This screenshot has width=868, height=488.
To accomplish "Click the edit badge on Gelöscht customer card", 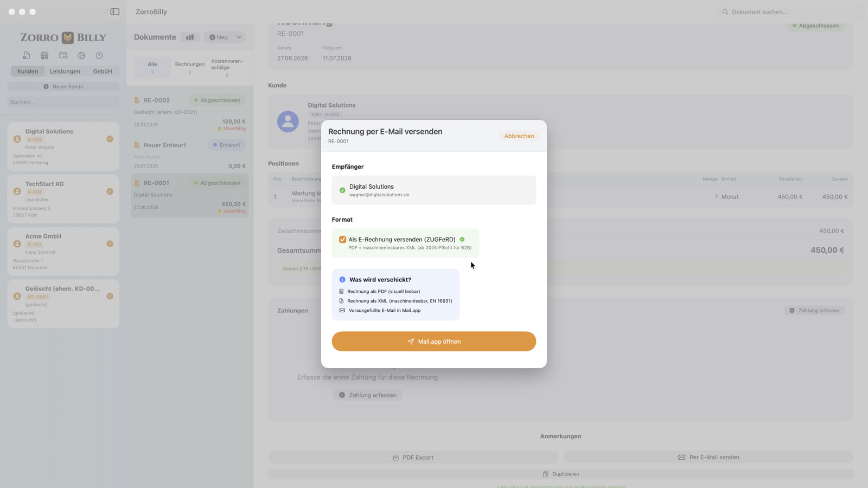I will click(110, 296).
